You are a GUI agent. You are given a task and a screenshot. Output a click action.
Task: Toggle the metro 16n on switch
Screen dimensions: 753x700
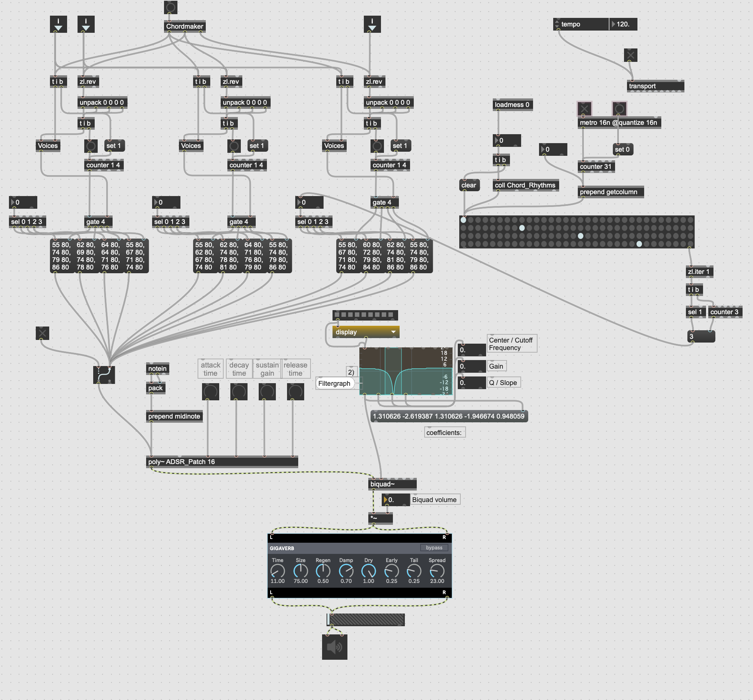(584, 109)
